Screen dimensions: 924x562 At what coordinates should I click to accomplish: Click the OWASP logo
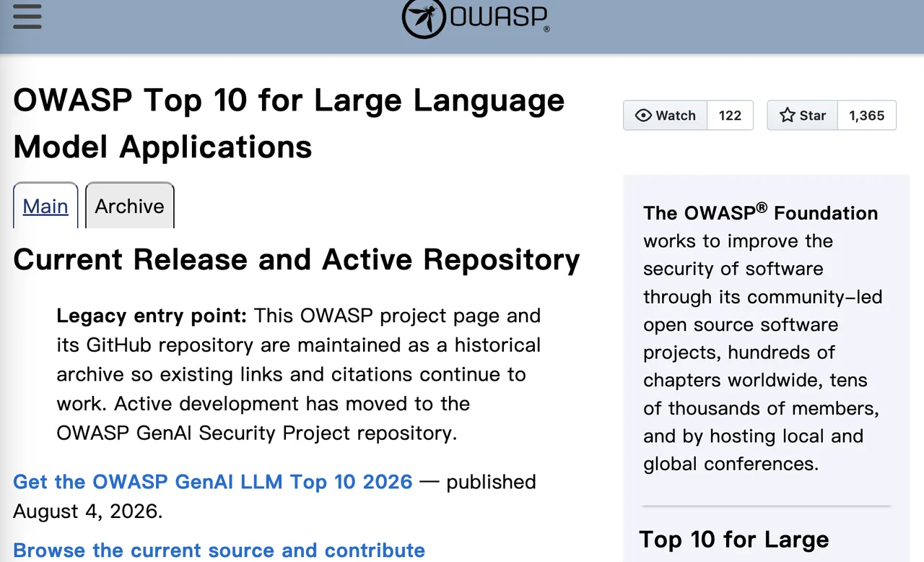click(476, 18)
